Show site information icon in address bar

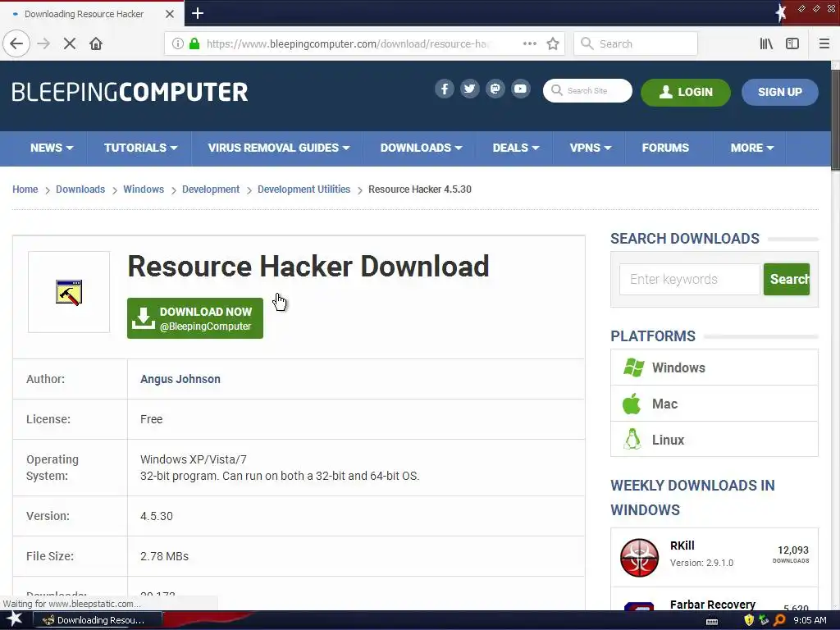pyautogui.click(x=178, y=43)
